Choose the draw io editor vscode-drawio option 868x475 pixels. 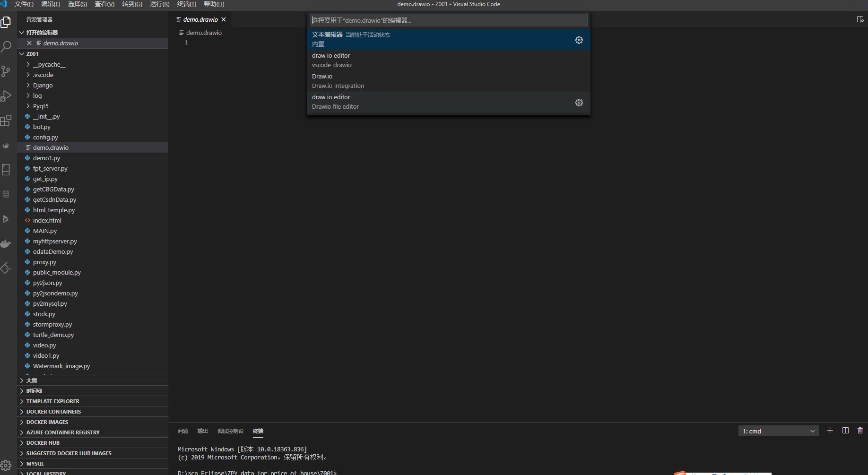point(449,60)
